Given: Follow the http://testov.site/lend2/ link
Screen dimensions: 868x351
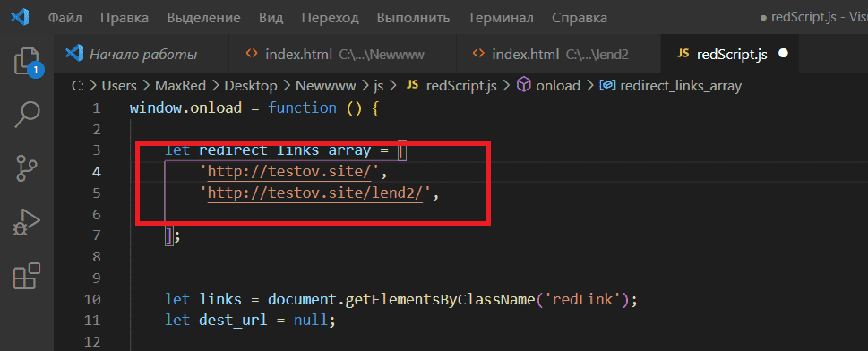Looking at the screenshot, I should pyautogui.click(x=315, y=193).
